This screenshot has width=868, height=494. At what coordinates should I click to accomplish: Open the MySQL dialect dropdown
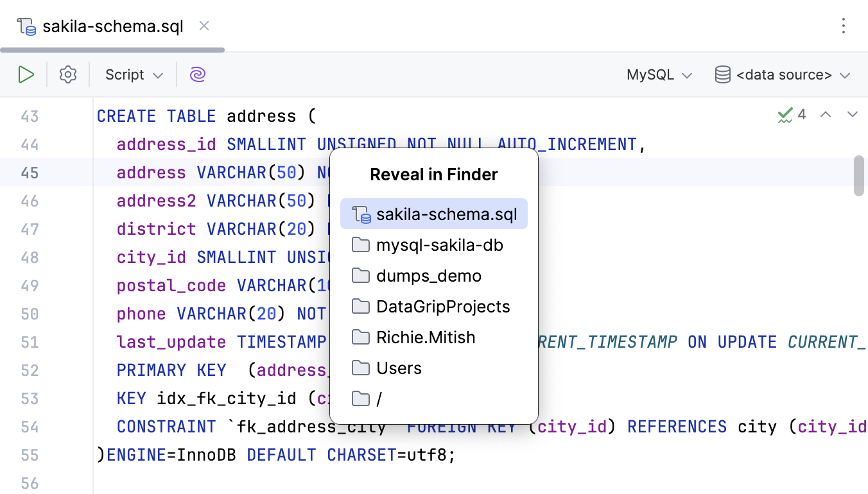point(659,74)
